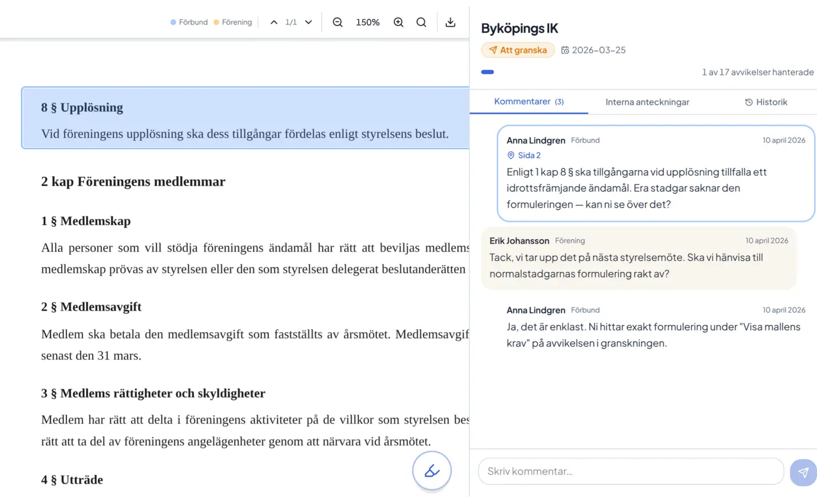
Task: Open the annotation pen tool
Action: point(431,470)
